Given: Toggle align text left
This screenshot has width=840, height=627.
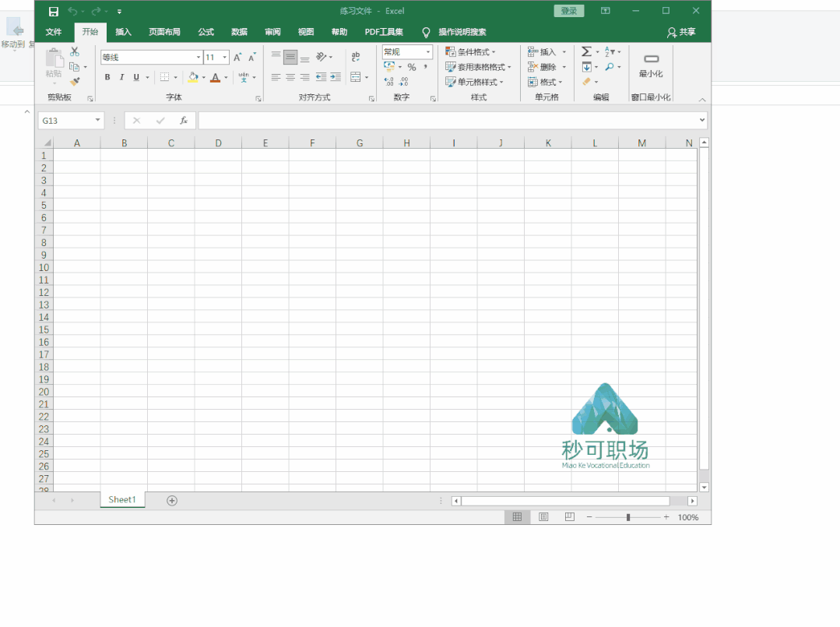Looking at the screenshot, I should (276, 77).
